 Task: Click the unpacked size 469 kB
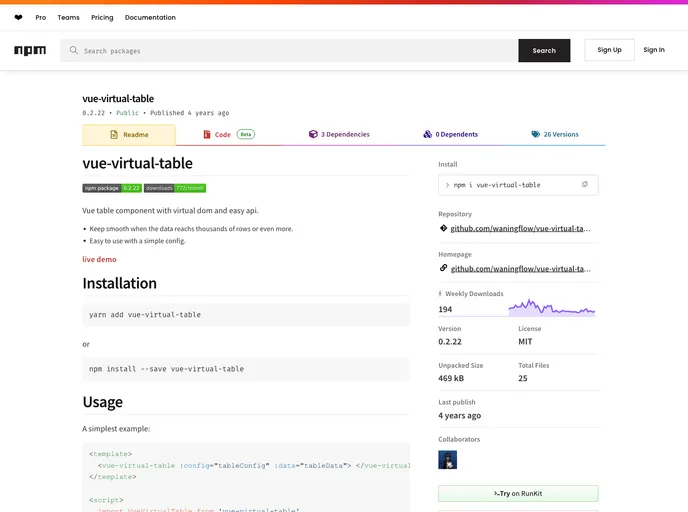(451, 378)
